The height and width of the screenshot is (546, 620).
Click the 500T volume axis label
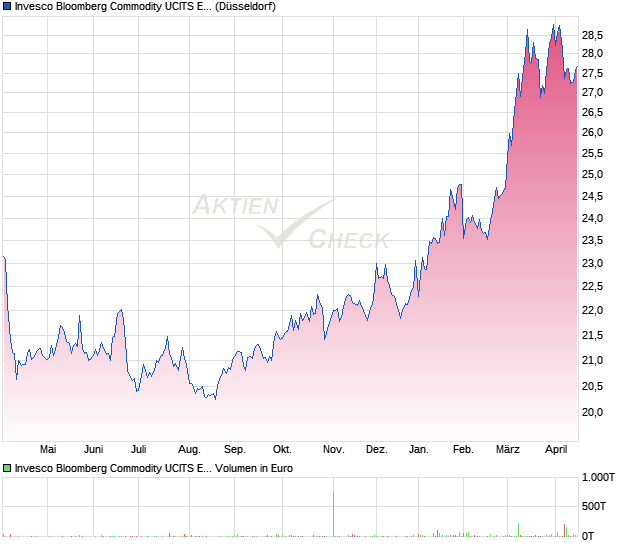coord(596,507)
